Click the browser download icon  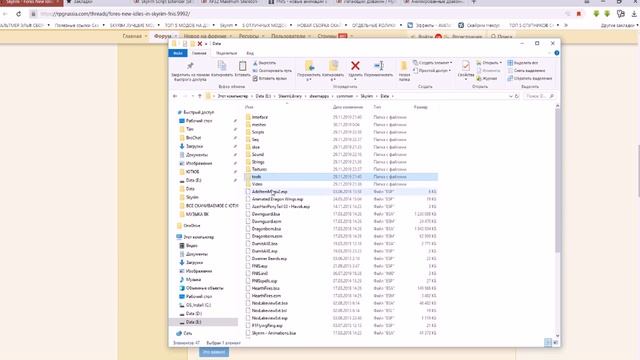point(634,14)
